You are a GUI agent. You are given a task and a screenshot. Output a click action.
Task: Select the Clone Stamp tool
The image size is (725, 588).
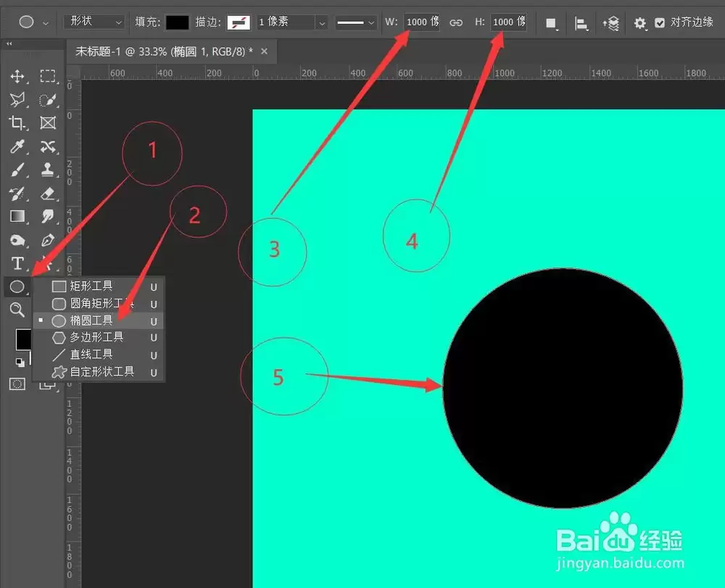tap(48, 170)
